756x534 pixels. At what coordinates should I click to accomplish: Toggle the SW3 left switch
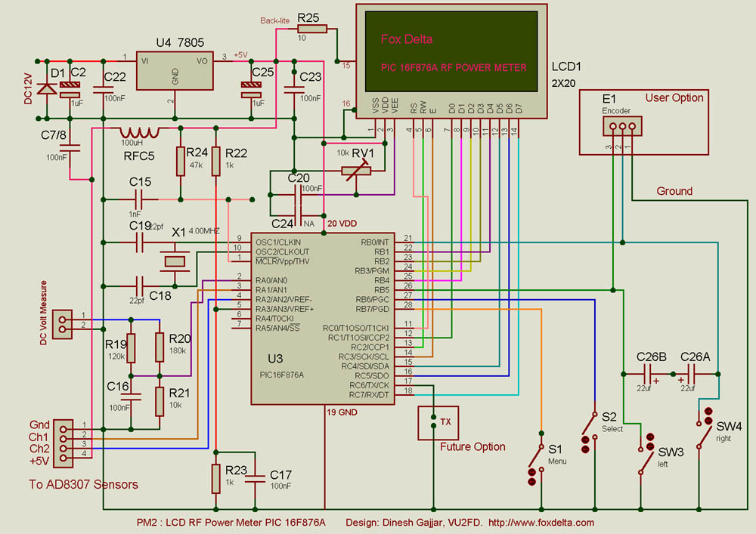pos(645,452)
